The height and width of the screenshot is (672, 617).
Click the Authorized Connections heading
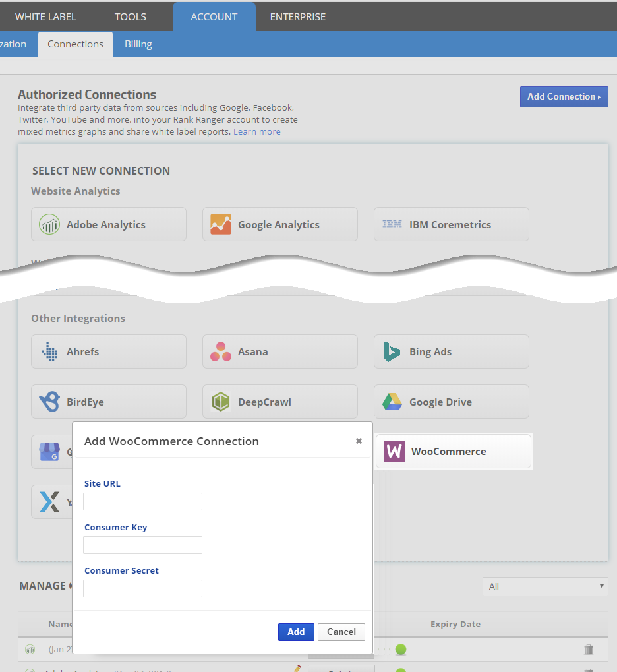(x=87, y=94)
